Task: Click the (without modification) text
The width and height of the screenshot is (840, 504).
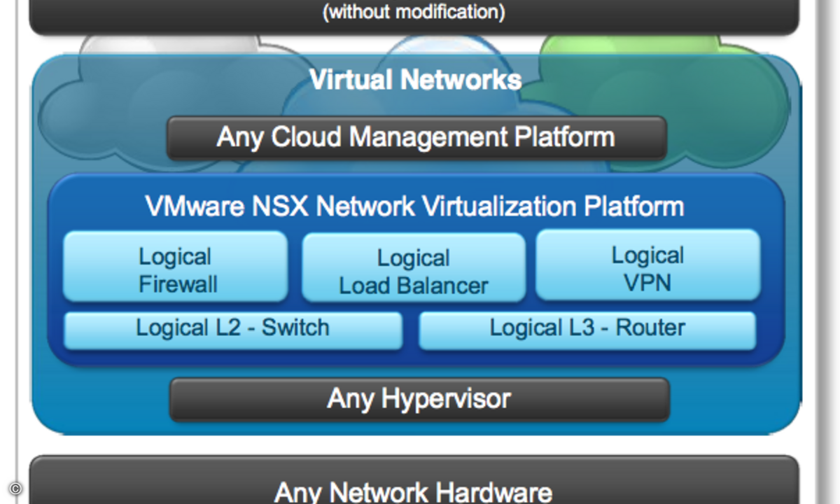Action: (414, 11)
